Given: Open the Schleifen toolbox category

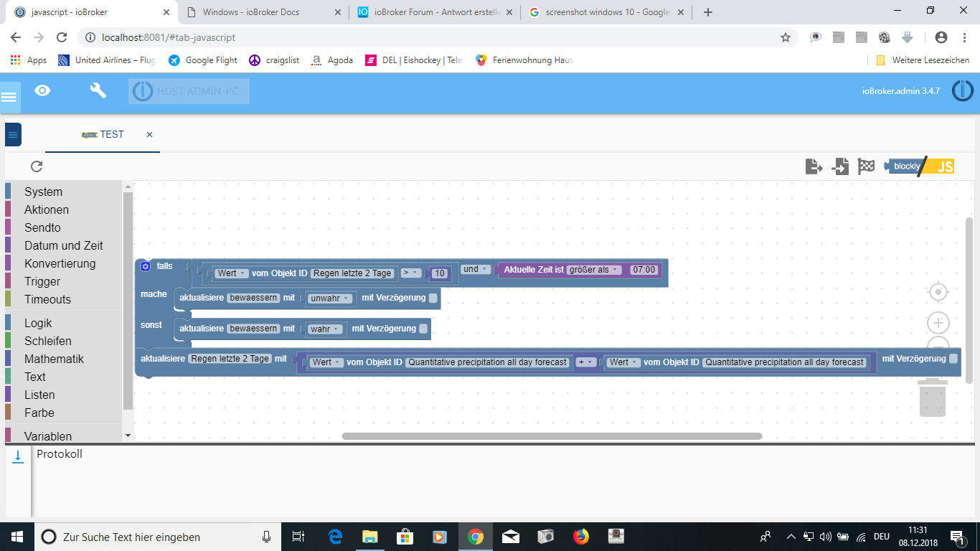Looking at the screenshot, I should pyautogui.click(x=48, y=341).
